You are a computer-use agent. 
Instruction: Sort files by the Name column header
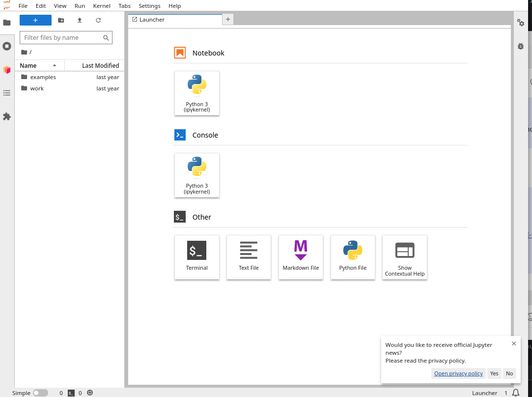(x=28, y=65)
